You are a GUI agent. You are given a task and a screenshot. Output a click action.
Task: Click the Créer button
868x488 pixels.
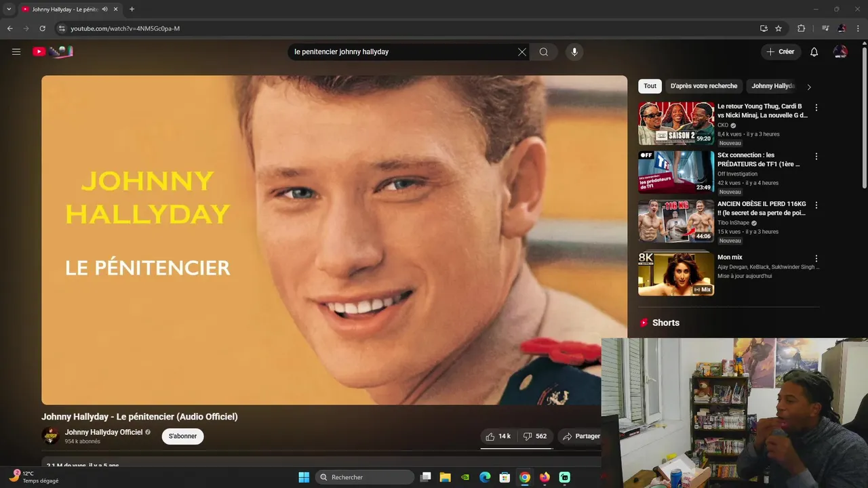coord(781,52)
